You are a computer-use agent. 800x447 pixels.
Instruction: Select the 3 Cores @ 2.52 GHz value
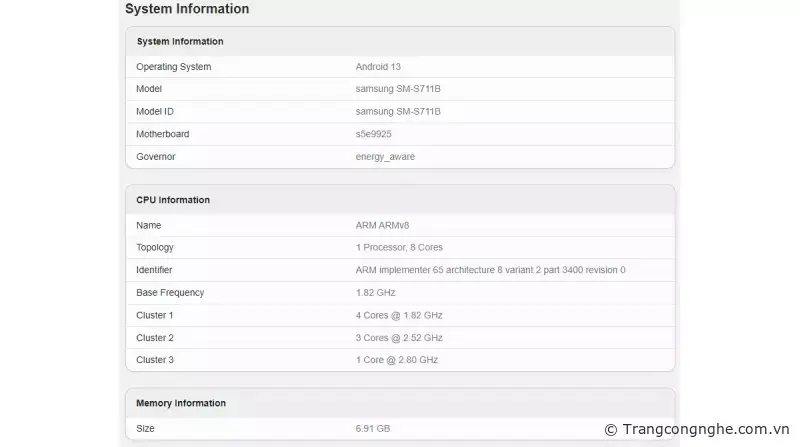[399, 338]
